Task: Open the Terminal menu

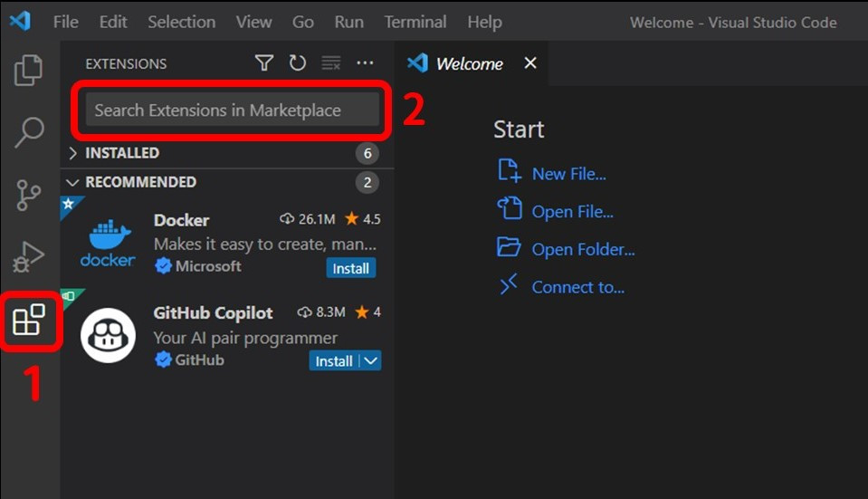Action: [x=415, y=22]
